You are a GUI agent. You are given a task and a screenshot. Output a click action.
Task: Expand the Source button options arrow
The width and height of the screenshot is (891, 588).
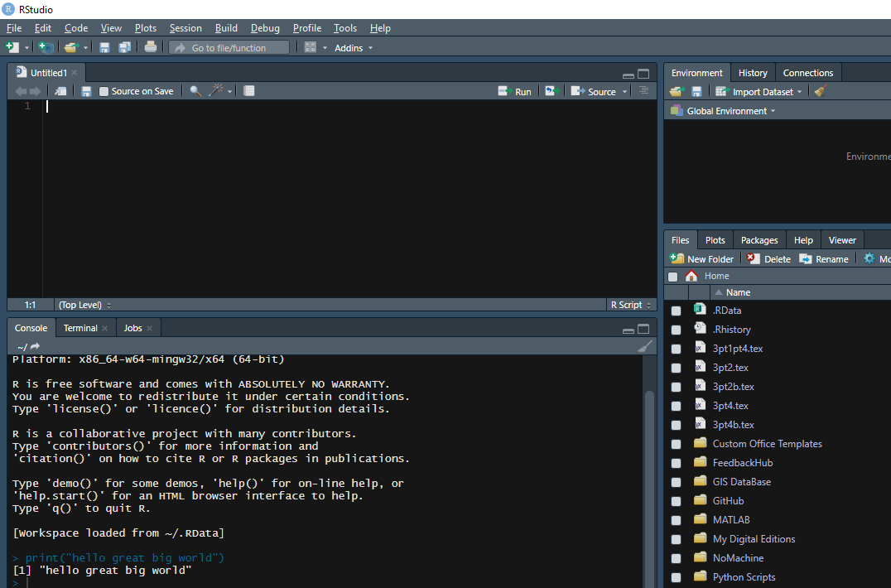coord(624,91)
